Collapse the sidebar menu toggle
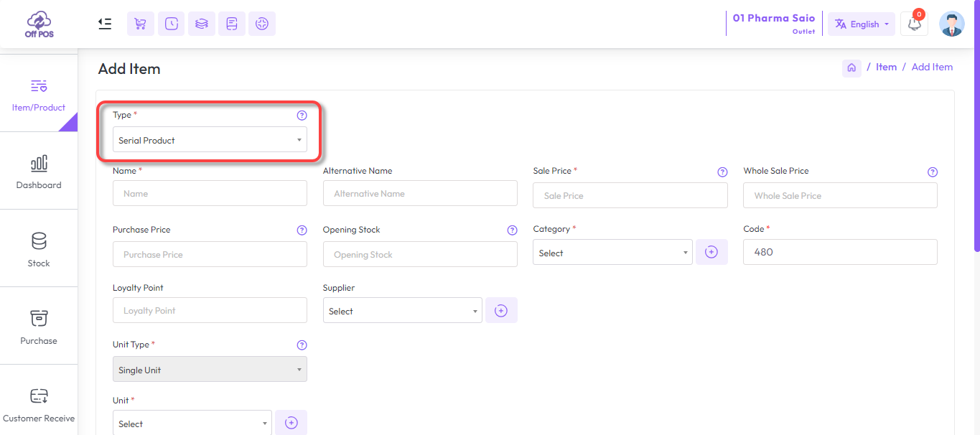This screenshot has height=435, width=980. point(105,24)
